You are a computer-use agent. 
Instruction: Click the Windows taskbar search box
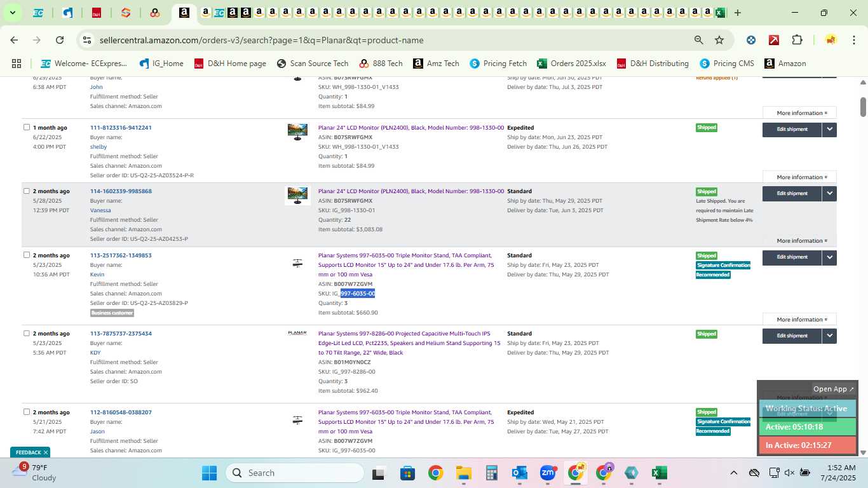(x=295, y=473)
